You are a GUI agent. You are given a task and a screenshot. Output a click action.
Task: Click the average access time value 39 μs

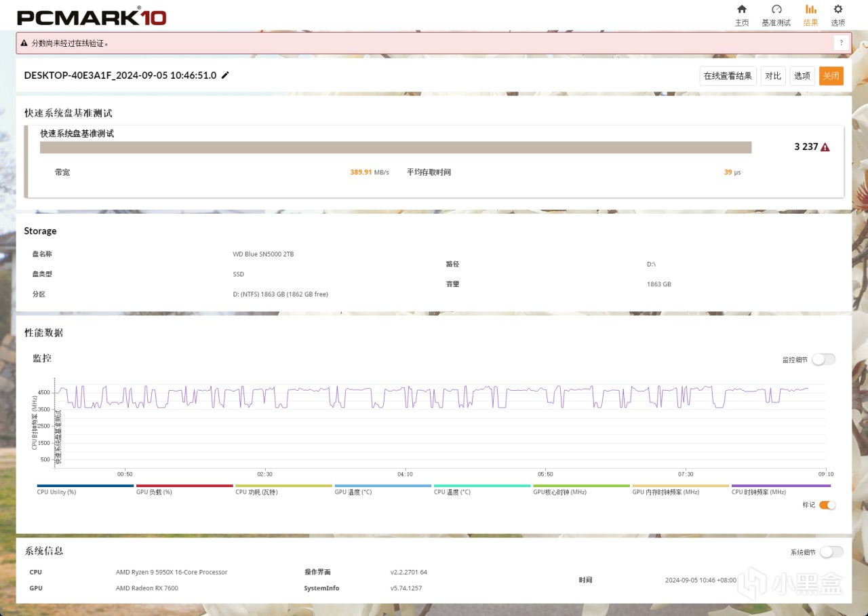click(x=732, y=172)
